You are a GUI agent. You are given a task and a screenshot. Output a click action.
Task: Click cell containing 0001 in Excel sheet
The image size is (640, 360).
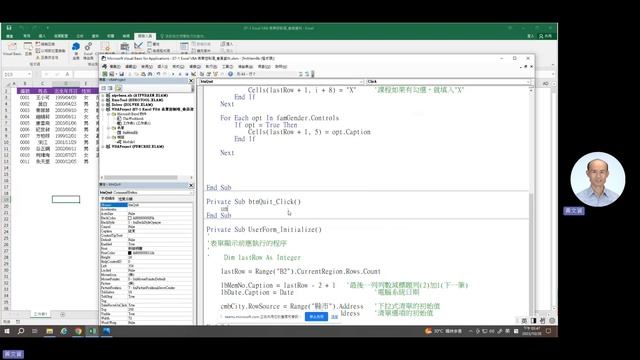25,98
